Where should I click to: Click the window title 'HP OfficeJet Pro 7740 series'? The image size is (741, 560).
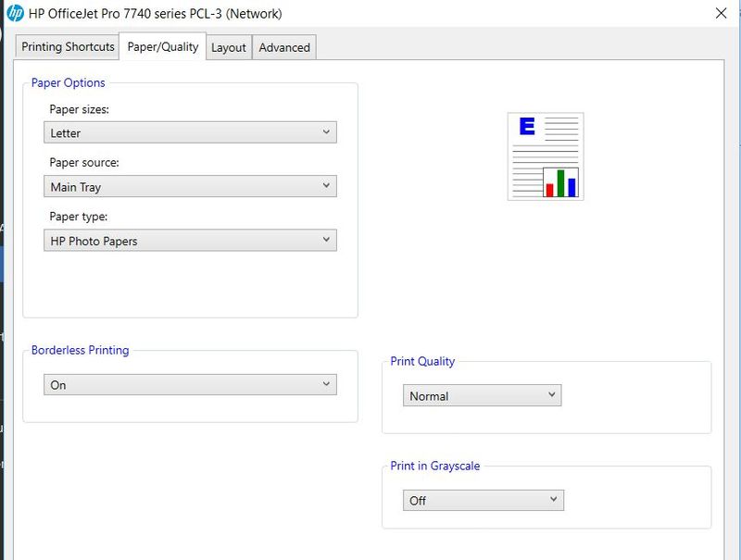tap(155, 14)
